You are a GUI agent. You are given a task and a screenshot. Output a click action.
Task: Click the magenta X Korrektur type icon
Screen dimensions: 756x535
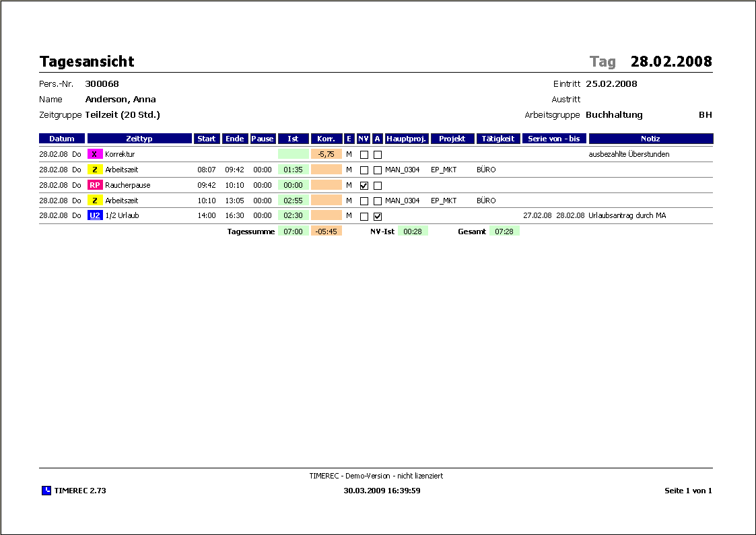point(95,154)
